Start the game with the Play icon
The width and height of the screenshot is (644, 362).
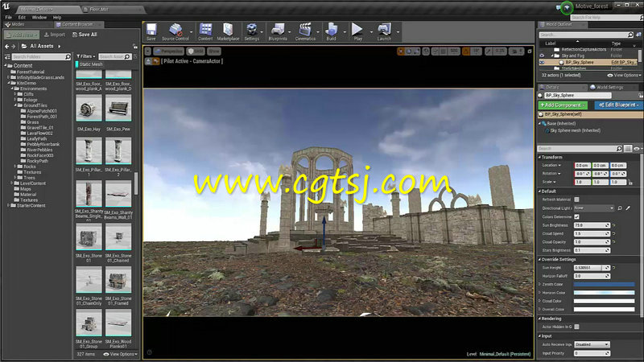357,31
